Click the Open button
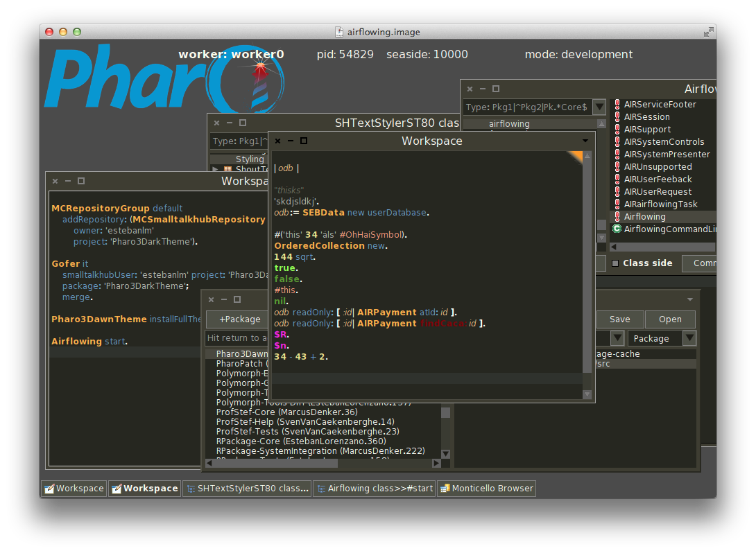Screen dimensions: 756x553 [670, 319]
